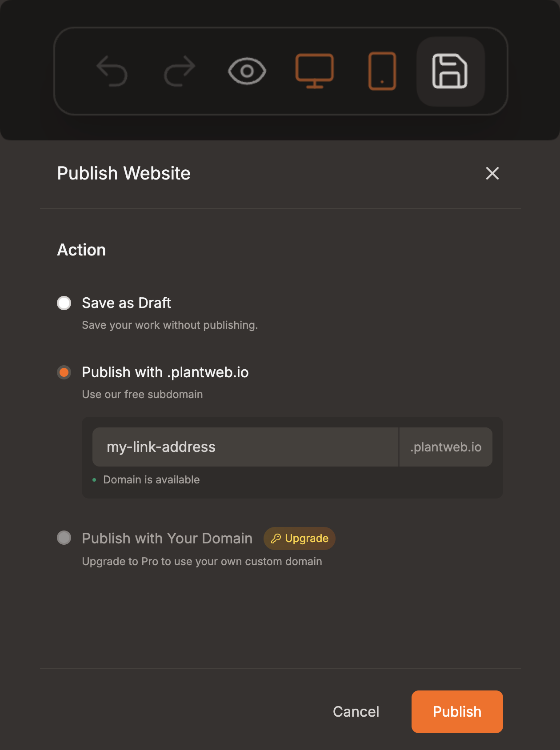The height and width of the screenshot is (750, 560).
Task: Click the my-link-address subdomain field
Action: coord(244,447)
